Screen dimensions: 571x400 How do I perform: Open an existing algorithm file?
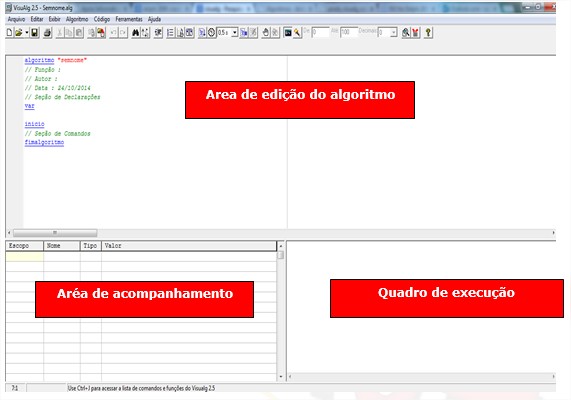click(19, 33)
